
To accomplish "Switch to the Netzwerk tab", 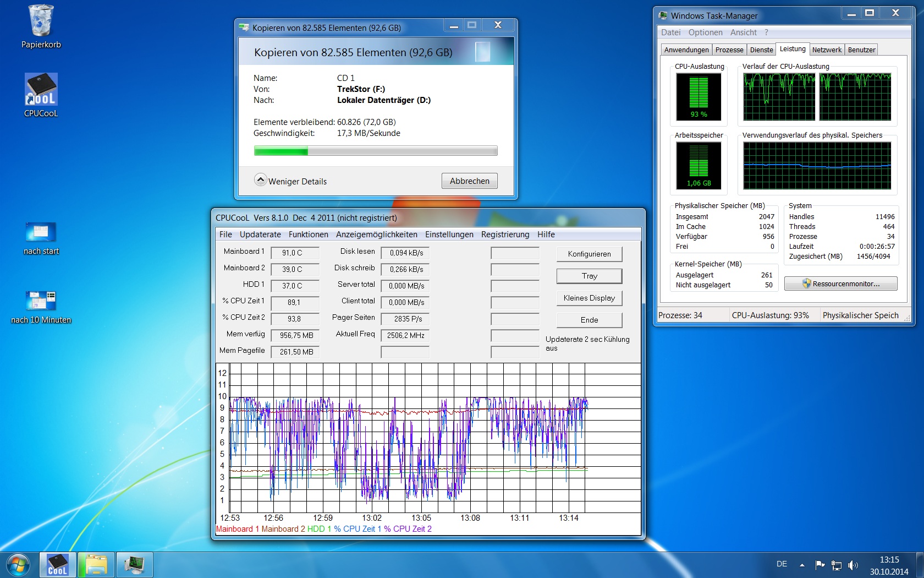I will [827, 50].
